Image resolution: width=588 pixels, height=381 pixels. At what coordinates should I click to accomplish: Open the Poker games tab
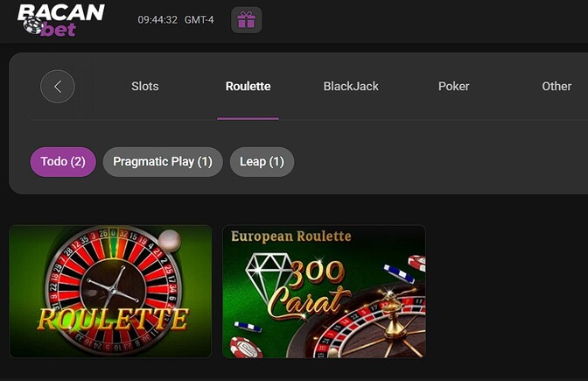[454, 87]
